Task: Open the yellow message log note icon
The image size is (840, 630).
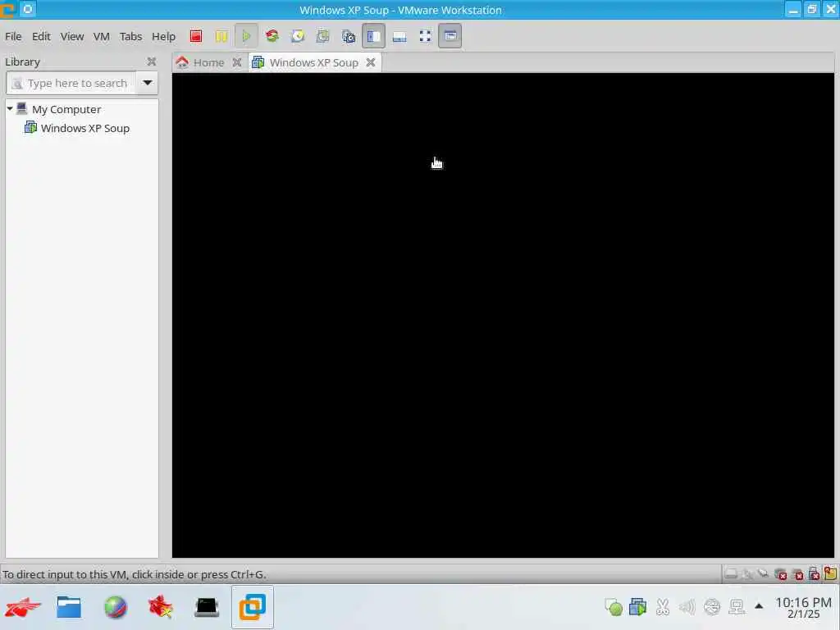Action: [x=830, y=573]
